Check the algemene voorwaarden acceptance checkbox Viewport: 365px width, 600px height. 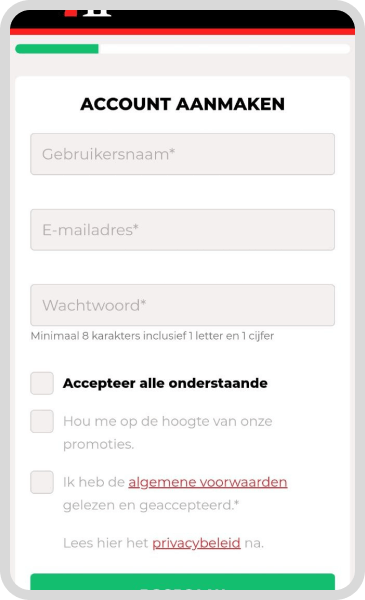tap(42, 482)
